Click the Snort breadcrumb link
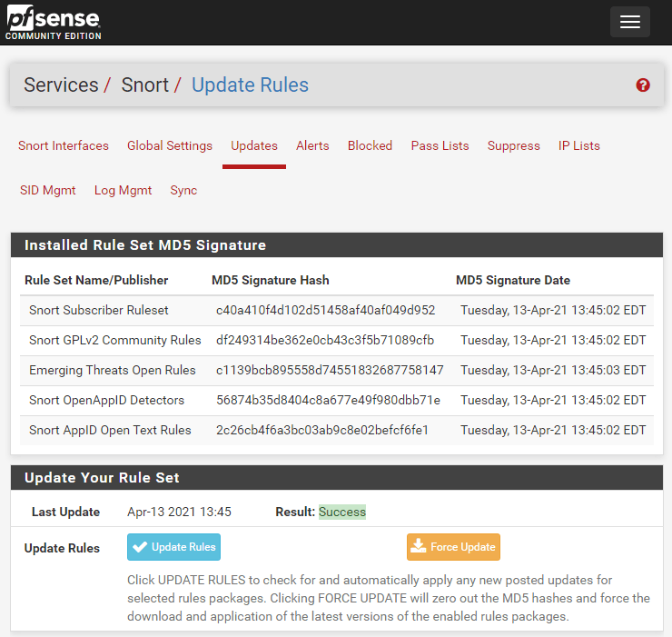Image resolution: width=672 pixels, height=637 pixels. pyautogui.click(x=144, y=85)
